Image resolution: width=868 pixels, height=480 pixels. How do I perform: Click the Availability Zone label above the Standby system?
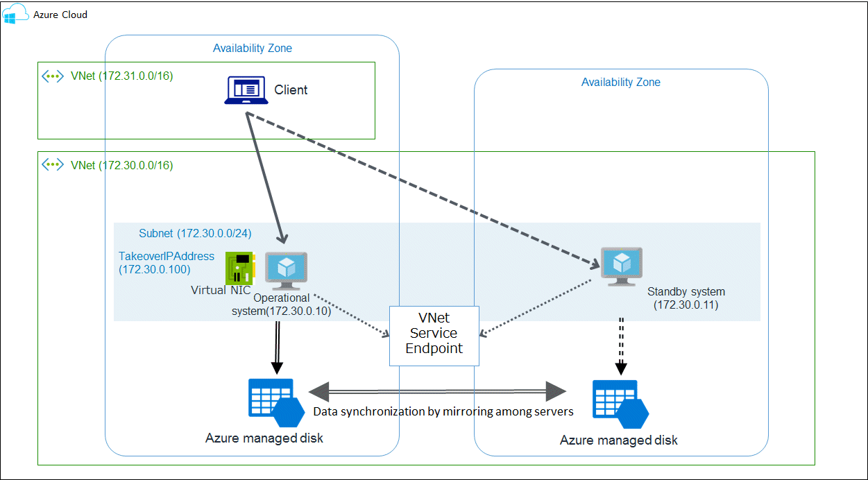621,83
